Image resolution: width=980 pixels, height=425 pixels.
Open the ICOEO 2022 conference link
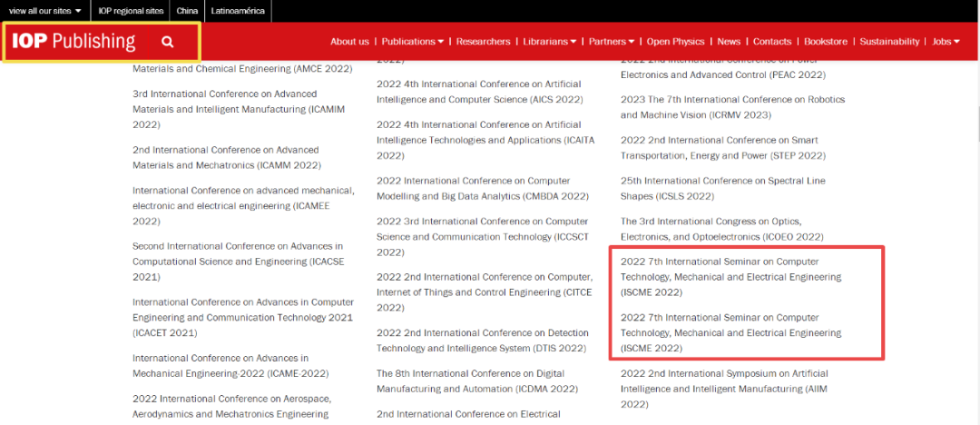(722, 229)
